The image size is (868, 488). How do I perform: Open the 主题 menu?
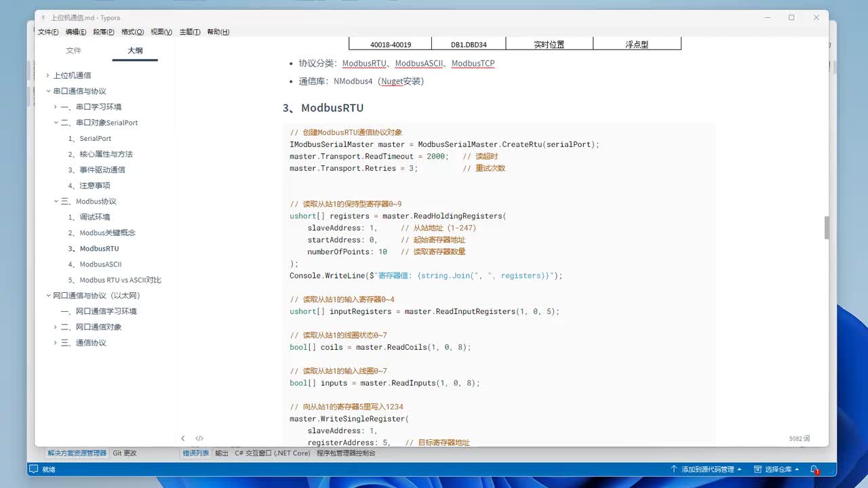[x=190, y=32]
